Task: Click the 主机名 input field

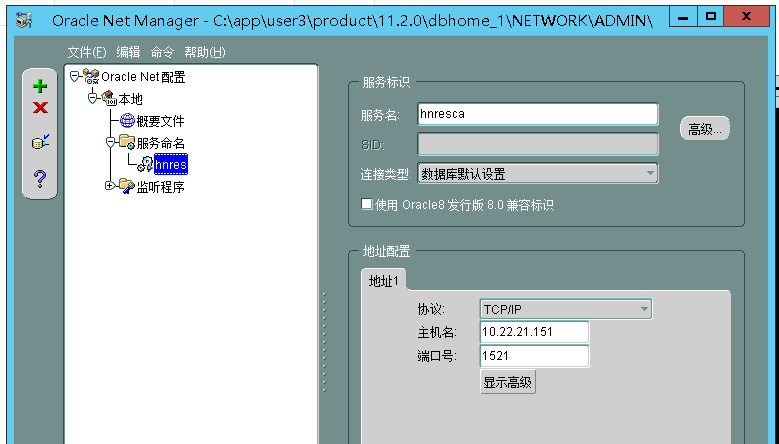Action: click(535, 332)
